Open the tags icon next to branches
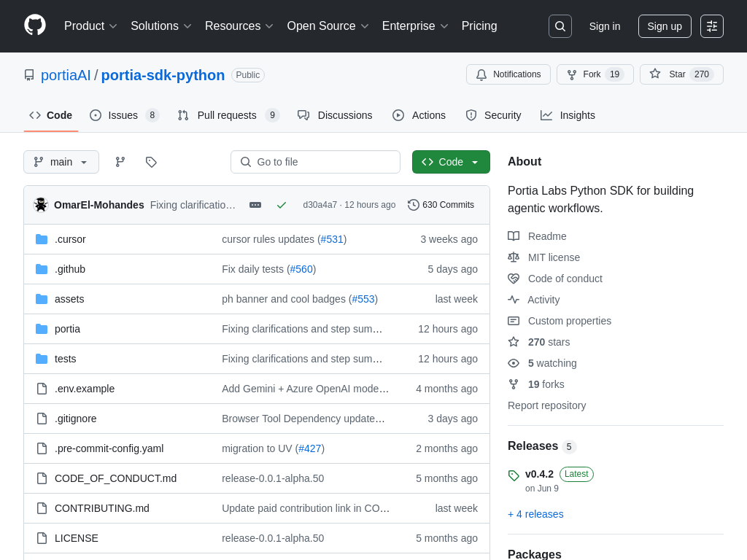This screenshot has width=747, height=560. 151,162
